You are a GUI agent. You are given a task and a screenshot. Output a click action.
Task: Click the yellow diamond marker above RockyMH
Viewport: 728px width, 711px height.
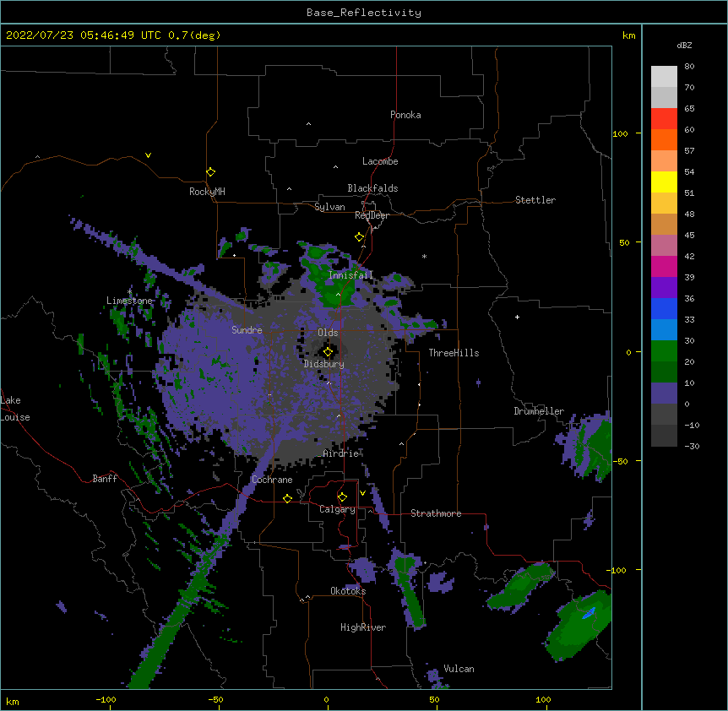(x=210, y=172)
